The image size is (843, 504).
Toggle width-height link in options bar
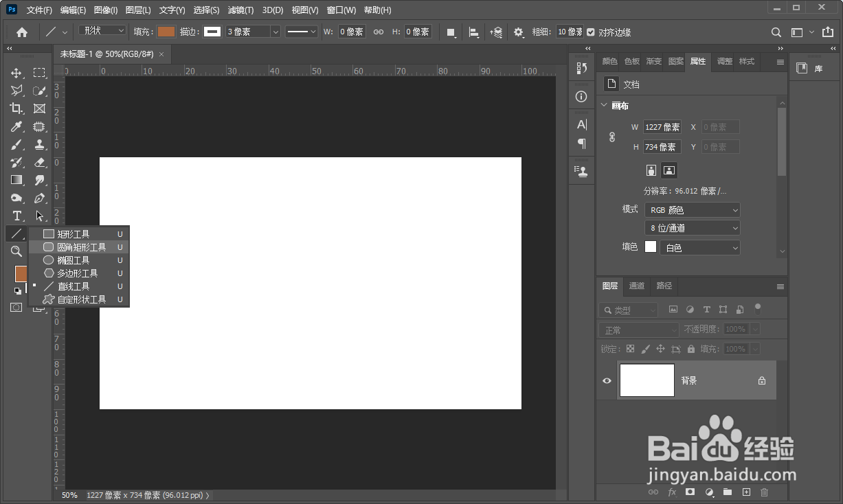pyautogui.click(x=379, y=32)
